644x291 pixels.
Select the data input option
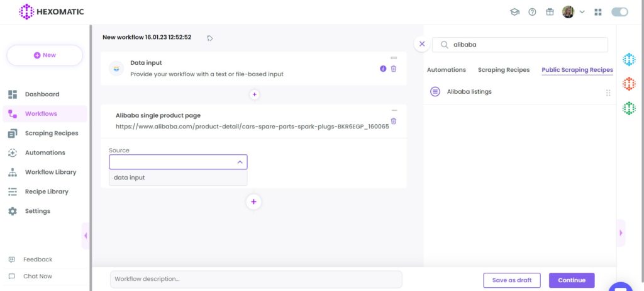(178, 178)
